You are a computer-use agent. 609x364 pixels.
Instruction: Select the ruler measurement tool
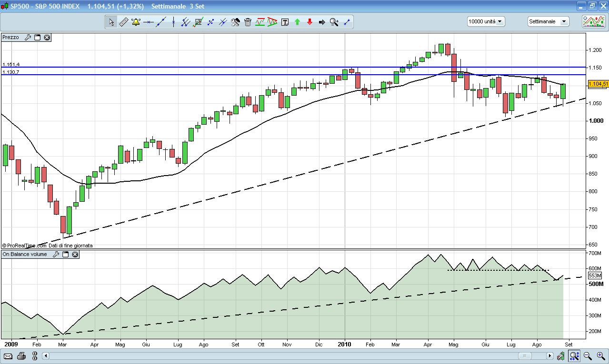coord(123,22)
